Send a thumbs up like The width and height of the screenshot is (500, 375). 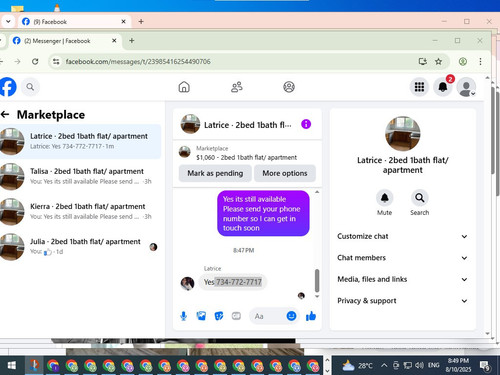point(311,316)
